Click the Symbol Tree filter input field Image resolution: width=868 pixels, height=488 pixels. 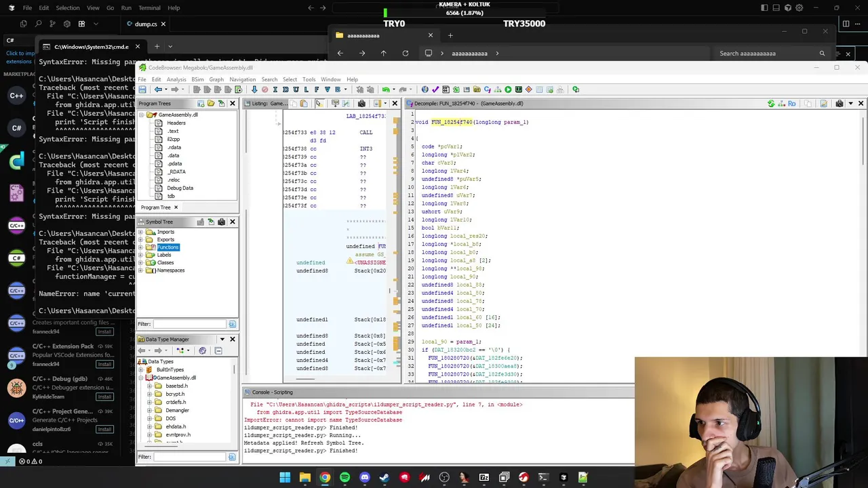coord(189,324)
